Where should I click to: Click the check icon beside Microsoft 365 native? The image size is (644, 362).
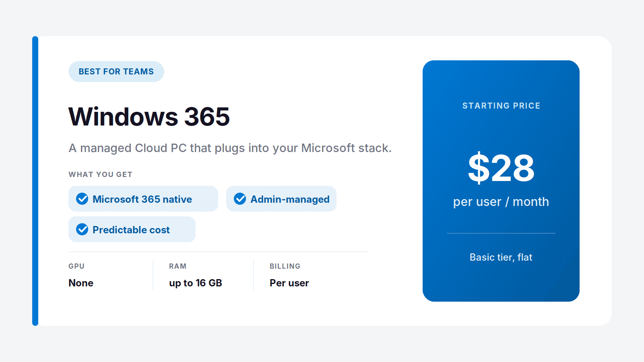(x=82, y=199)
